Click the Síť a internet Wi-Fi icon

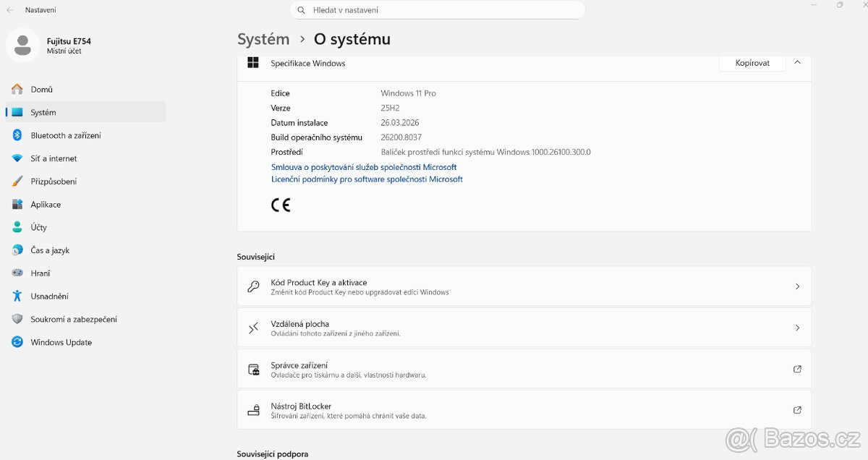coord(17,158)
